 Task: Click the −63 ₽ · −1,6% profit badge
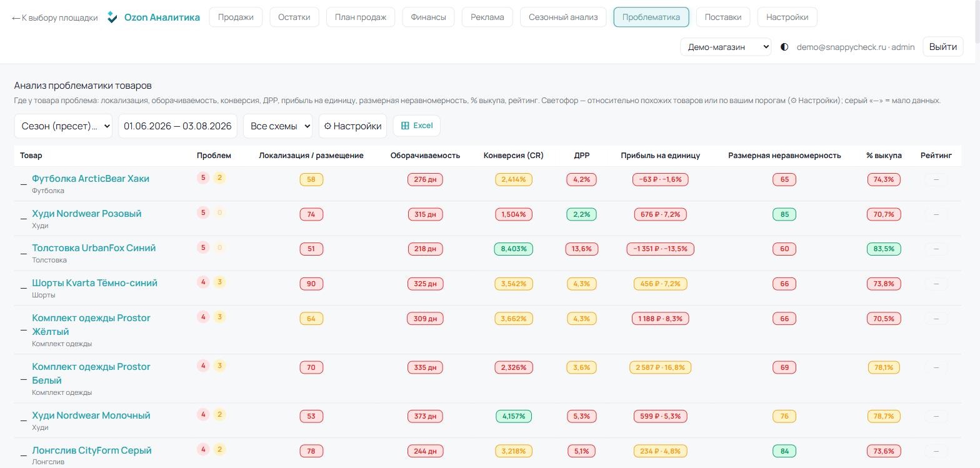tap(660, 179)
